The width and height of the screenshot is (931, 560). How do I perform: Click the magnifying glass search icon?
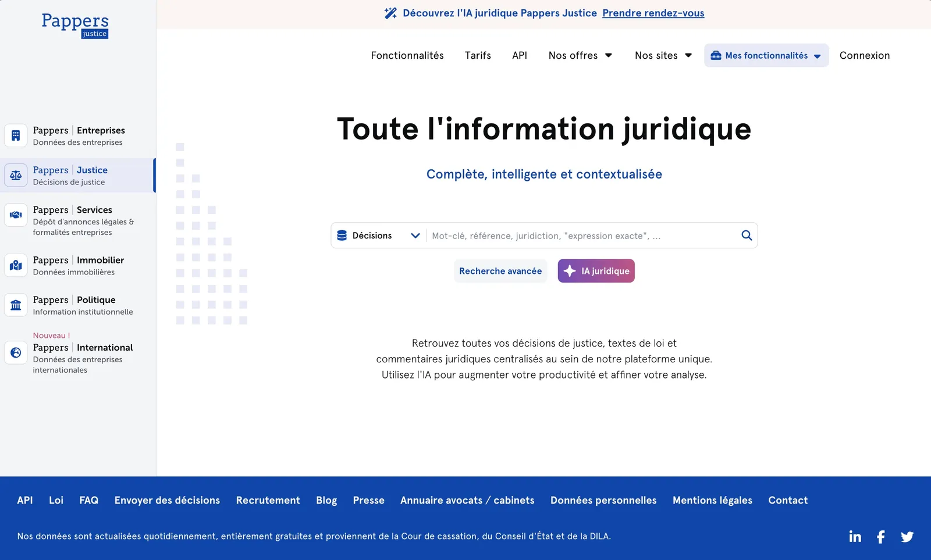point(747,236)
